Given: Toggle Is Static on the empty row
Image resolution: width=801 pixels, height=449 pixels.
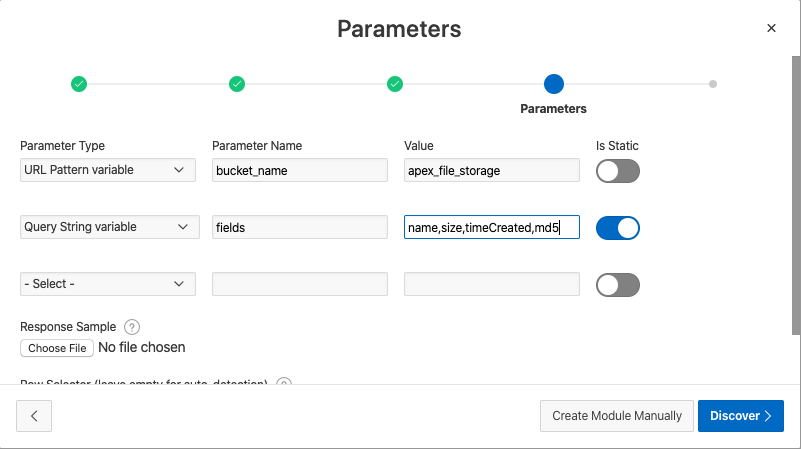Looking at the screenshot, I should click(617, 285).
